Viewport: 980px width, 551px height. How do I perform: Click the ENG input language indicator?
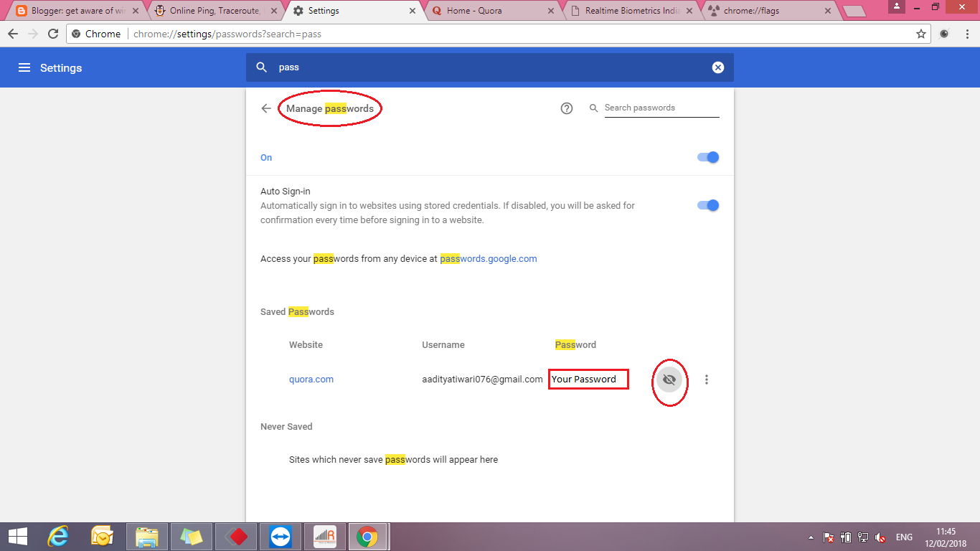[904, 537]
